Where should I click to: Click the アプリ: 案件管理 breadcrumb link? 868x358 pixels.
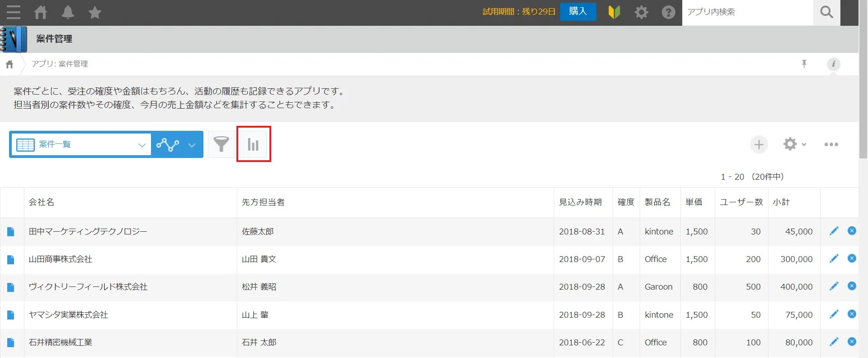tap(60, 64)
